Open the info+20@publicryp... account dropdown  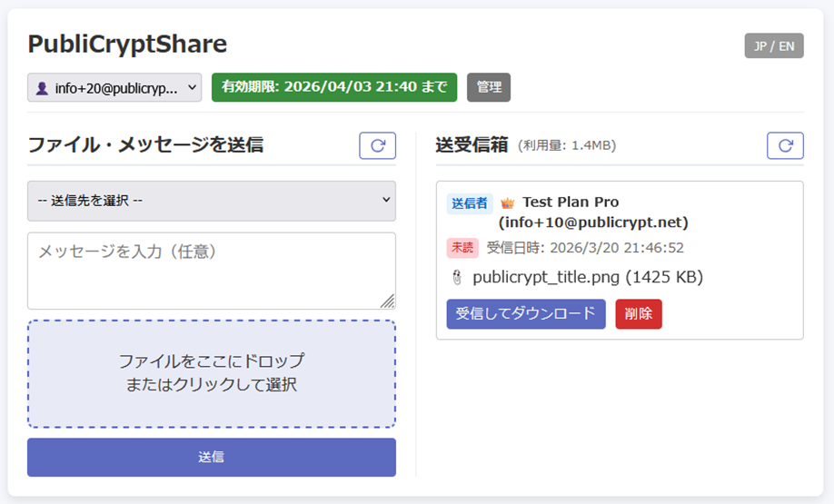(x=114, y=88)
